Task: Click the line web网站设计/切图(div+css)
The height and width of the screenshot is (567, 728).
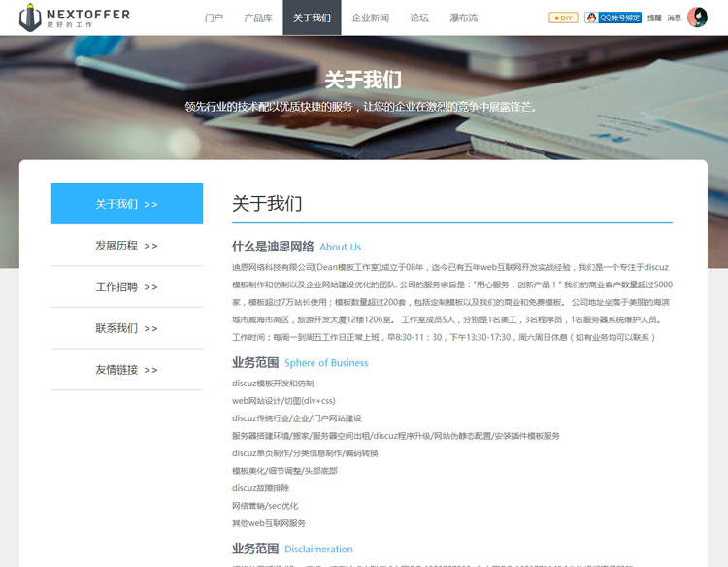Action: pos(283,401)
